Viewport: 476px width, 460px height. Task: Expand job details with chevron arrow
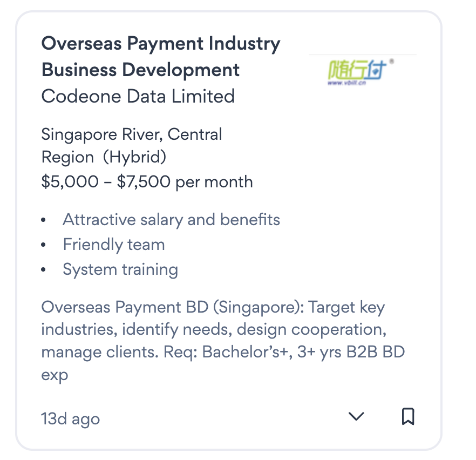(x=356, y=416)
